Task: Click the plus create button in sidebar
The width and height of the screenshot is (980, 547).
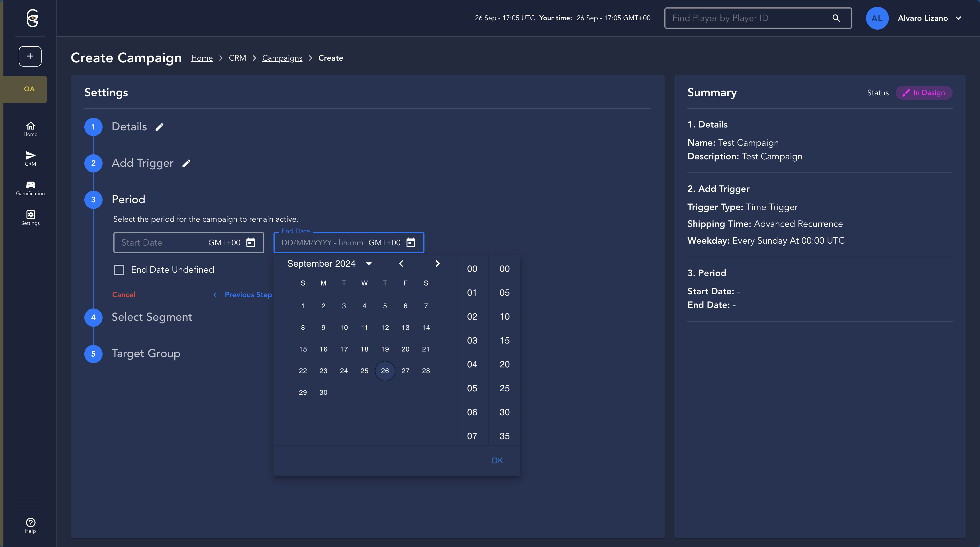Action: click(30, 56)
